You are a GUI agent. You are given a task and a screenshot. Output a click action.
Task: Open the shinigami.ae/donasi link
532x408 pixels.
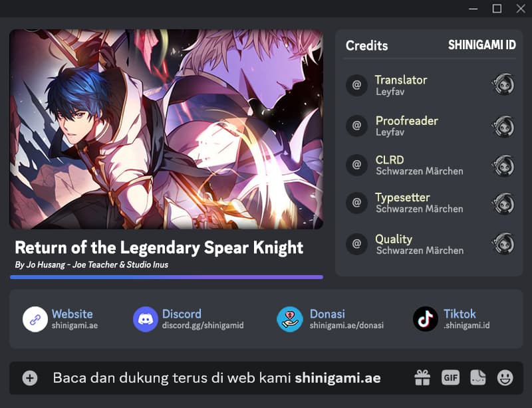tap(346, 326)
